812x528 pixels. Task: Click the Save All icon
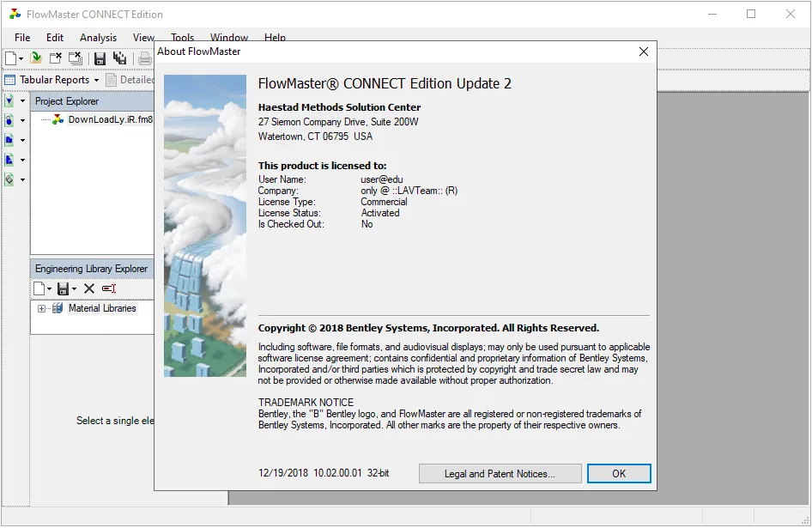[119, 58]
